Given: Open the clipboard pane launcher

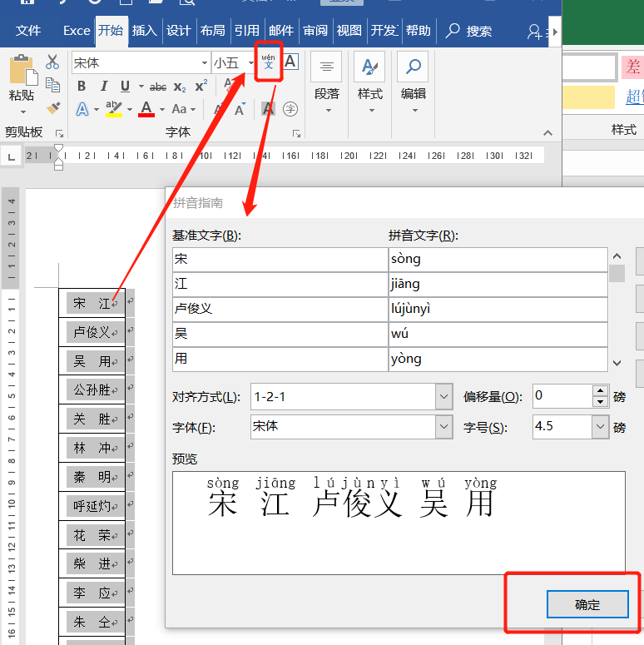Looking at the screenshot, I should pos(60,133).
